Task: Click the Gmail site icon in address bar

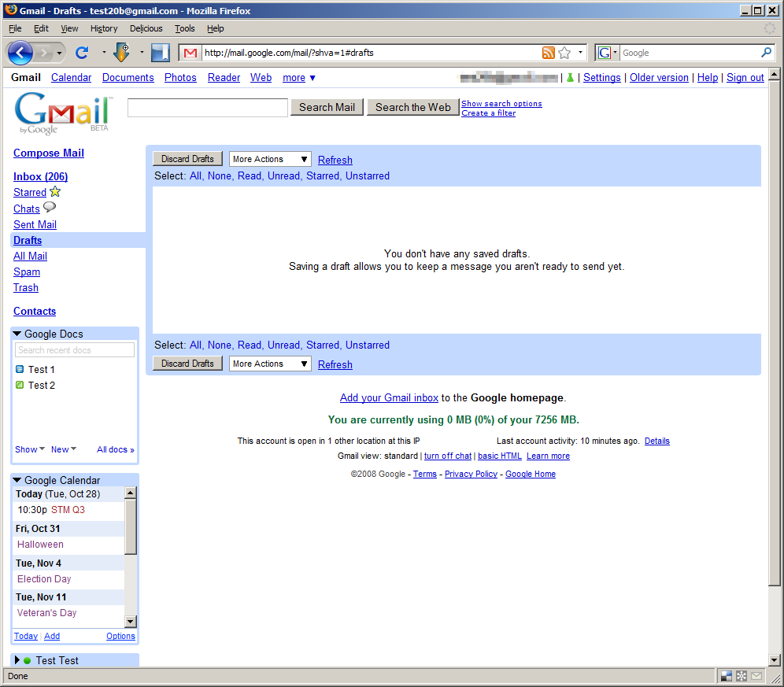Action: (x=190, y=53)
